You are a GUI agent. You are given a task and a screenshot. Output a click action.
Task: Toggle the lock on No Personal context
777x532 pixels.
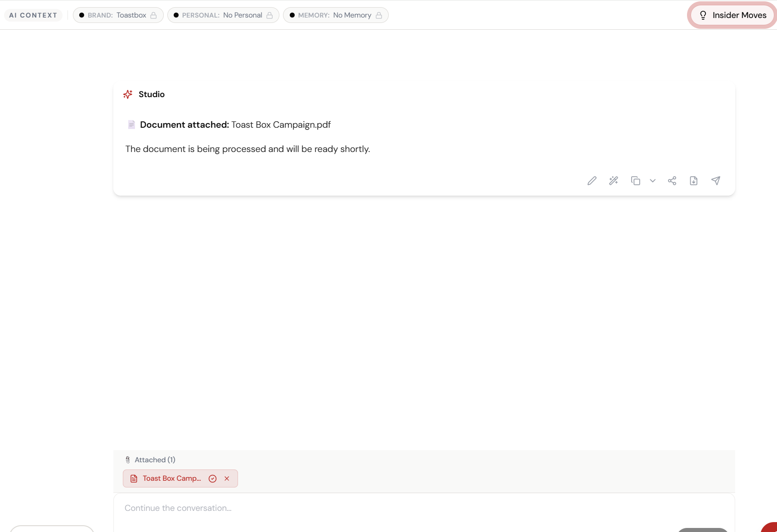tap(270, 15)
